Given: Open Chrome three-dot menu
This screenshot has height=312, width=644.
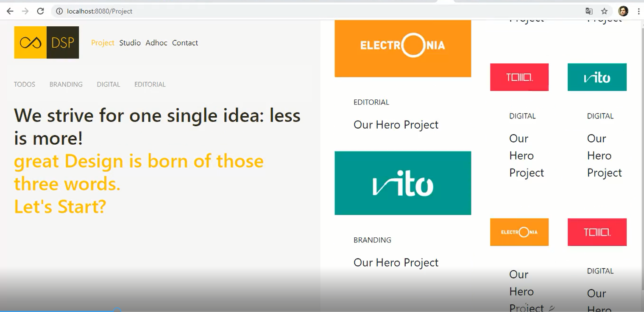Looking at the screenshot, I should pos(638,11).
